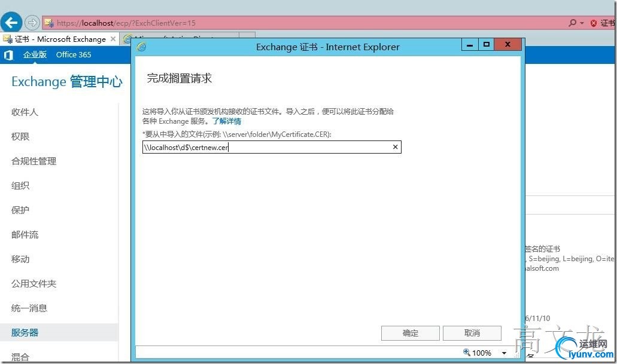Click the Exchange 管理中心 heading
This screenshot has width=617, height=364.
coord(67,82)
